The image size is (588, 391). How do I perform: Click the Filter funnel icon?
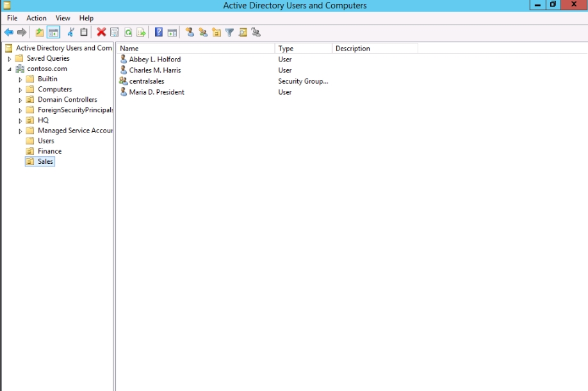pyautogui.click(x=229, y=32)
